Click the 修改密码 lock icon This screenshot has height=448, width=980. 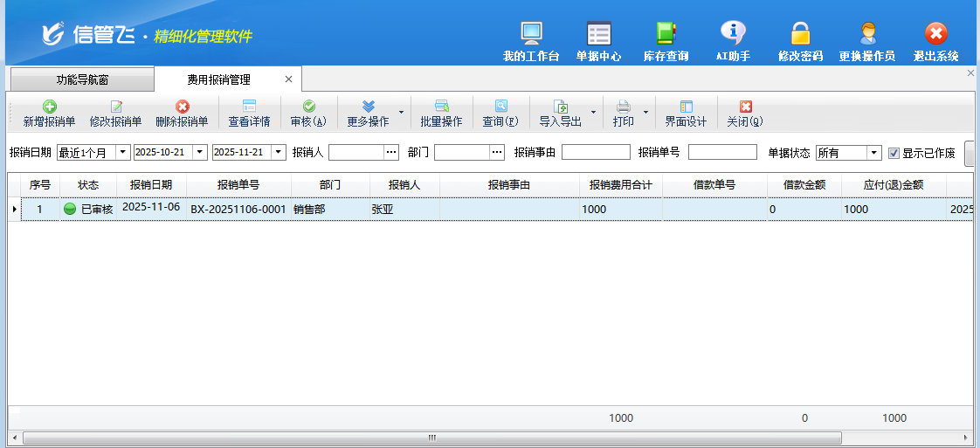(800, 41)
